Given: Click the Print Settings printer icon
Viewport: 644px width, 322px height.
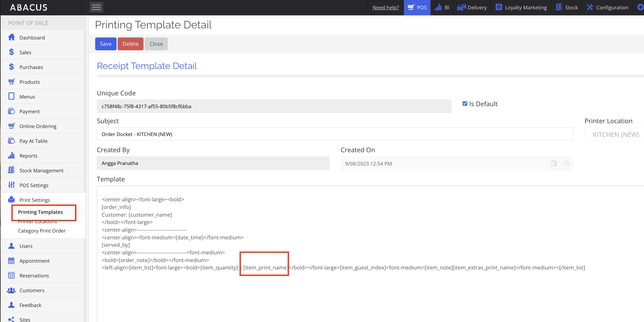Looking at the screenshot, I should (11, 200).
